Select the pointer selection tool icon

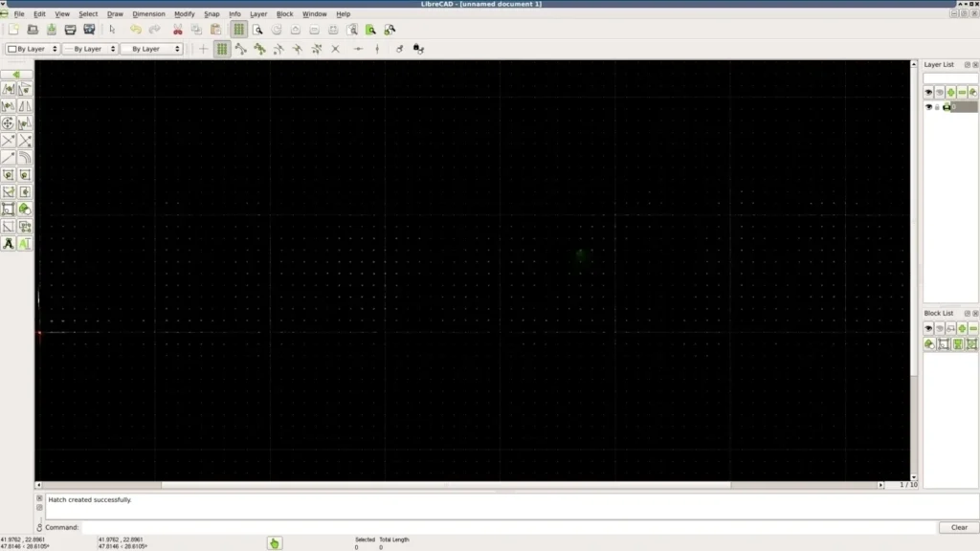pos(112,30)
